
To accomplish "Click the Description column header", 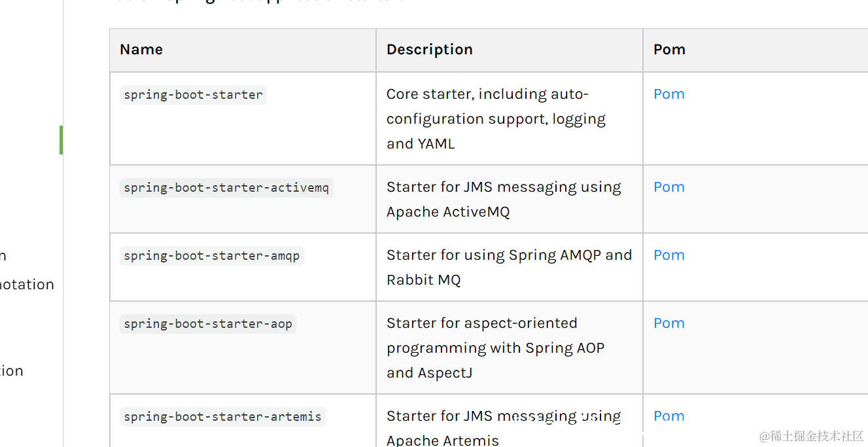I will 429,50.
